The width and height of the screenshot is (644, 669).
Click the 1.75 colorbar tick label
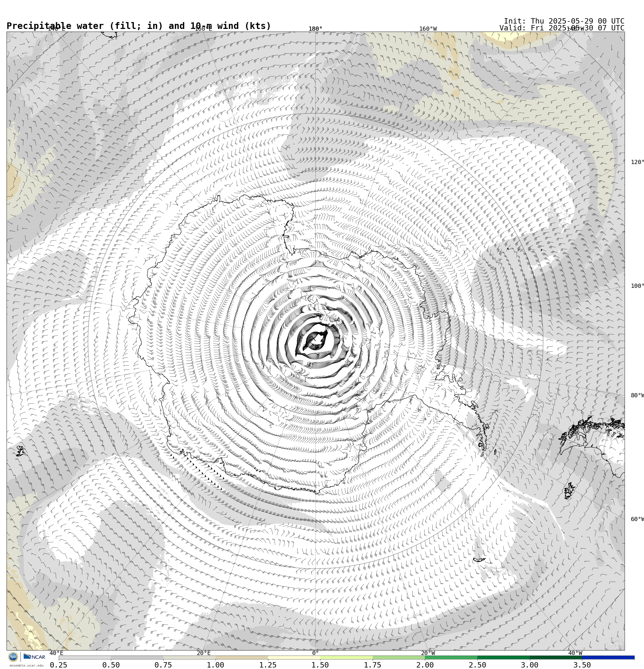(x=373, y=665)
